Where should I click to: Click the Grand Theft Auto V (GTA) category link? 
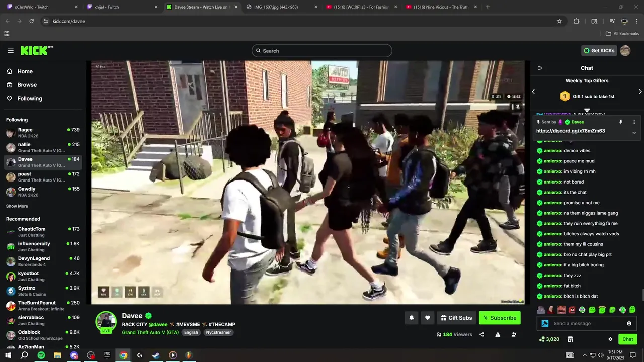150,332
